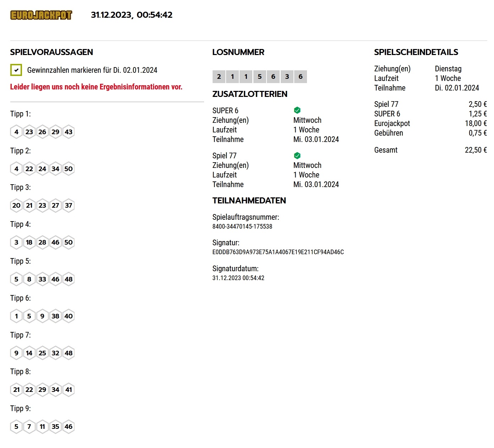This screenshot has height=448, width=494.
Task: Click the SPIELSCHEINDETAILS heading
Action: click(x=416, y=52)
